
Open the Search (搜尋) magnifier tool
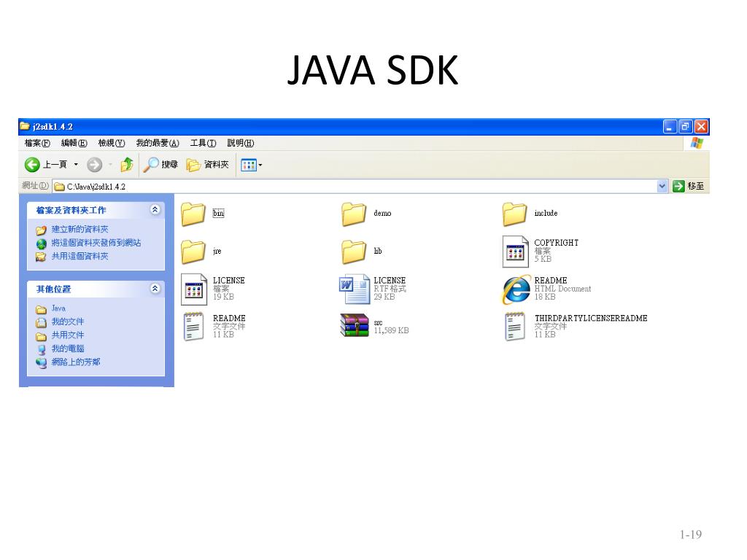pos(160,165)
